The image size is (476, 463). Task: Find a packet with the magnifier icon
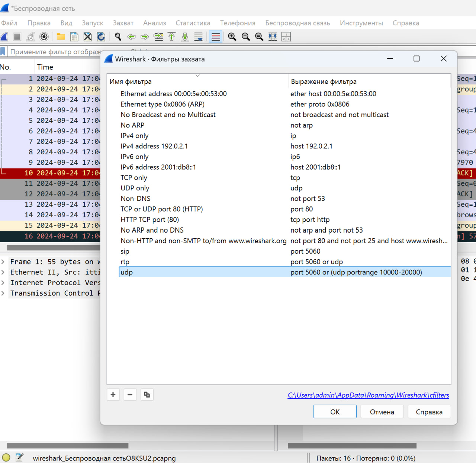tap(118, 36)
